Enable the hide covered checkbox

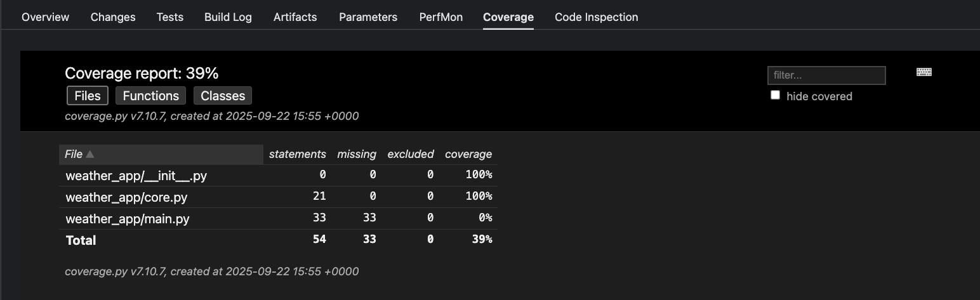(x=775, y=95)
